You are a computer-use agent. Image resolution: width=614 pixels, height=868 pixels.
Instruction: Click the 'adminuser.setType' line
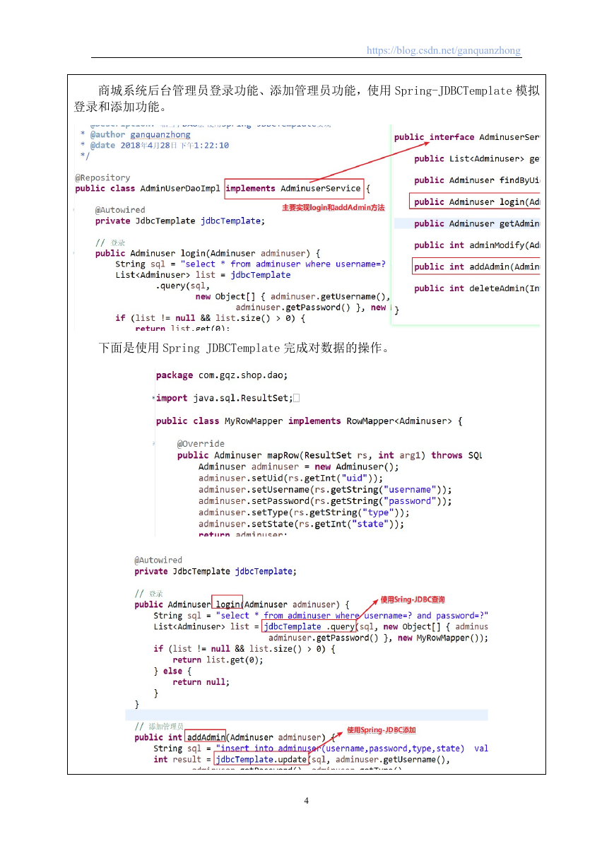pos(304,512)
